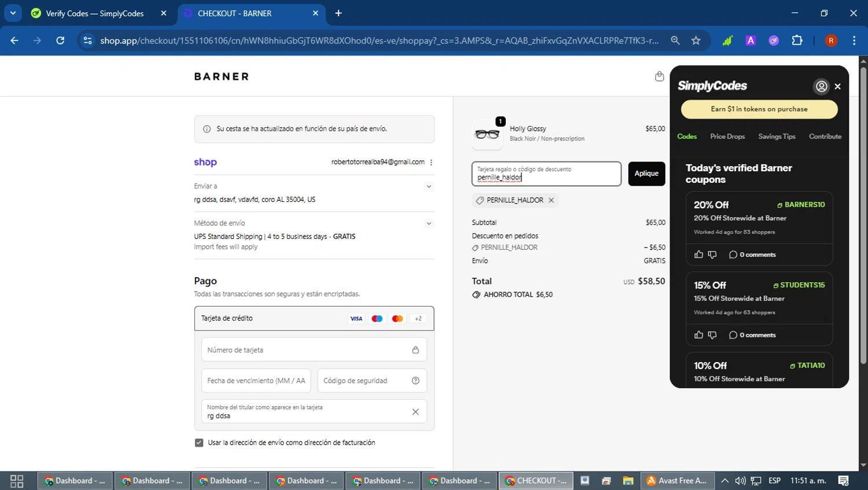Close the SimplyCodes panel
The height and width of the screenshot is (490, 868).
tap(837, 86)
